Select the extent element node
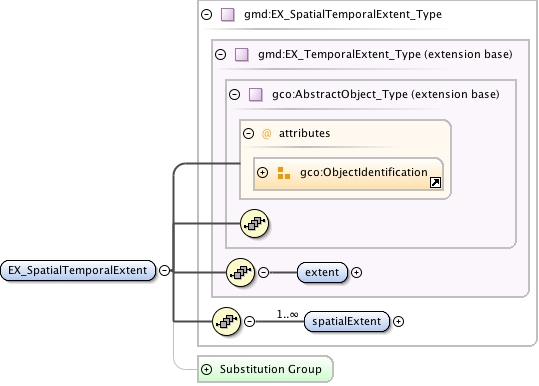539x386 pixels. point(322,273)
